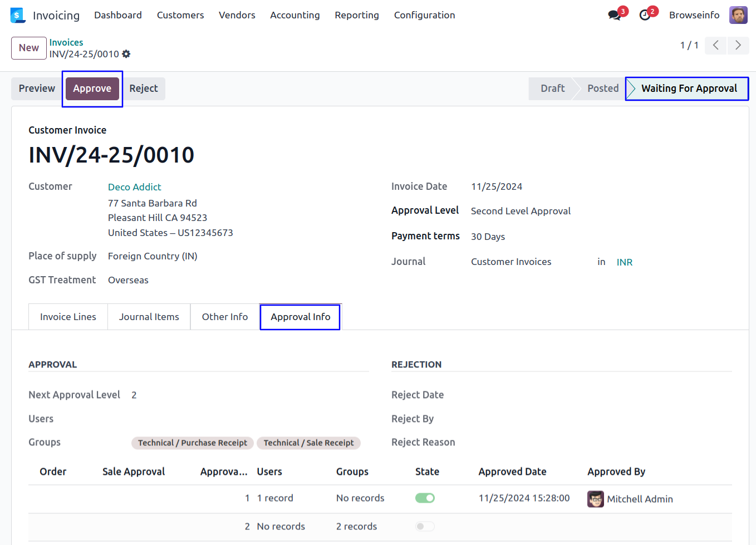This screenshot has height=545, width=756.
Task: Click the Customer Invoices journal value
Action: [x=511, y=262]
